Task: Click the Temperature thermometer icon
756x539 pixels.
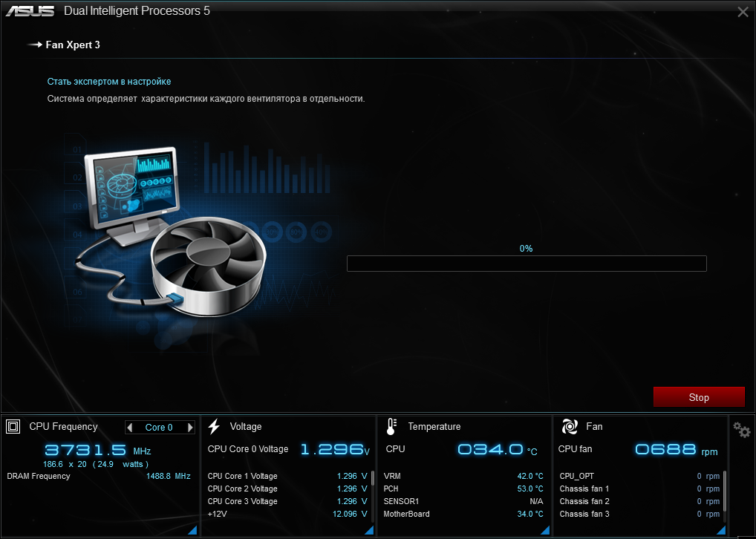Action: (391, 426)
